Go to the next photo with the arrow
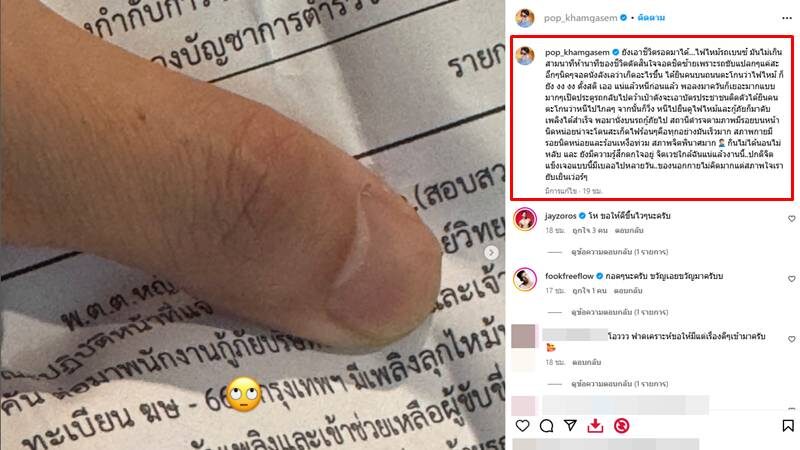Screen dimensions: 800x450 pyautogui.click(x=491, y=253)
